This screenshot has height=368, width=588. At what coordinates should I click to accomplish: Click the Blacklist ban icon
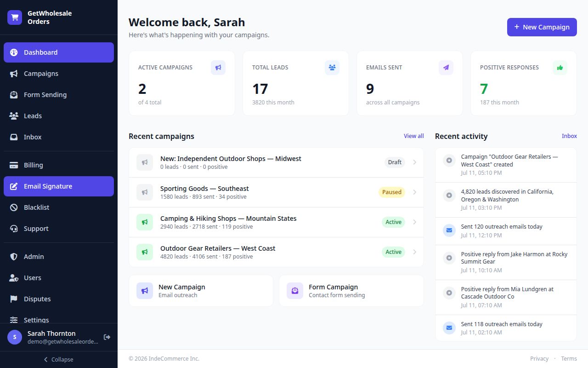(x=14, y=207)
